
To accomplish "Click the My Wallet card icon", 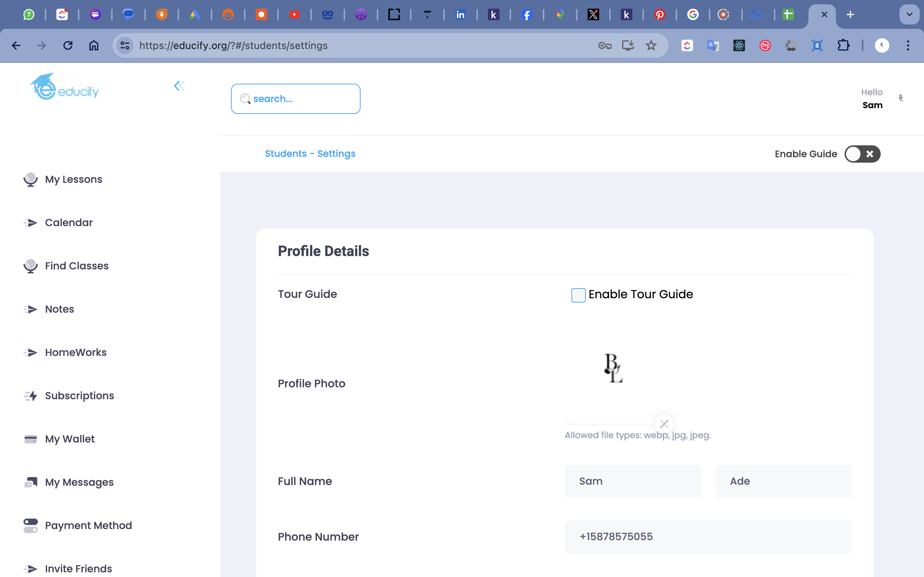I will coord(31,439).
